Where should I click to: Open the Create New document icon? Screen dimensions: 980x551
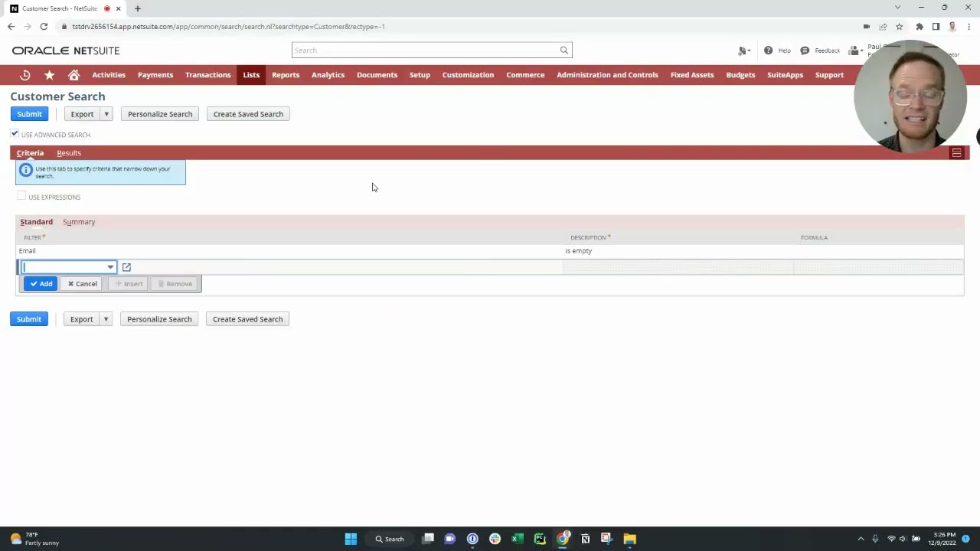coord(743,51)
